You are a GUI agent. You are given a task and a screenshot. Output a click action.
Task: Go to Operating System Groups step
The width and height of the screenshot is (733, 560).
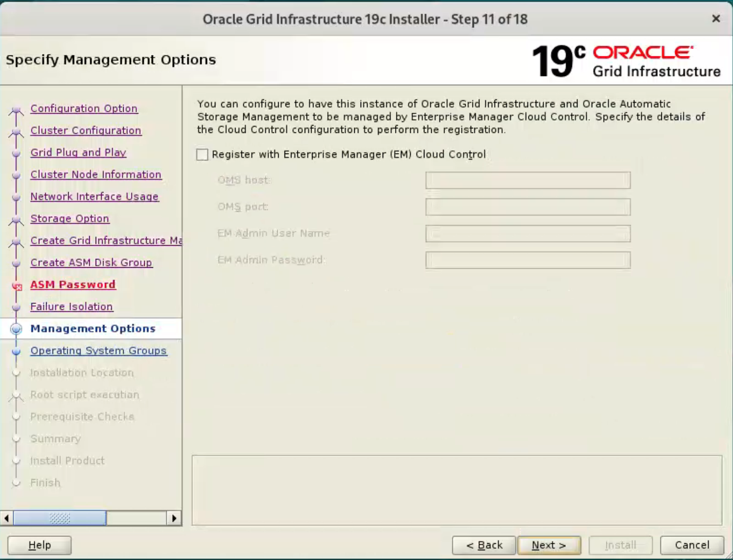(x=99, y=351)
